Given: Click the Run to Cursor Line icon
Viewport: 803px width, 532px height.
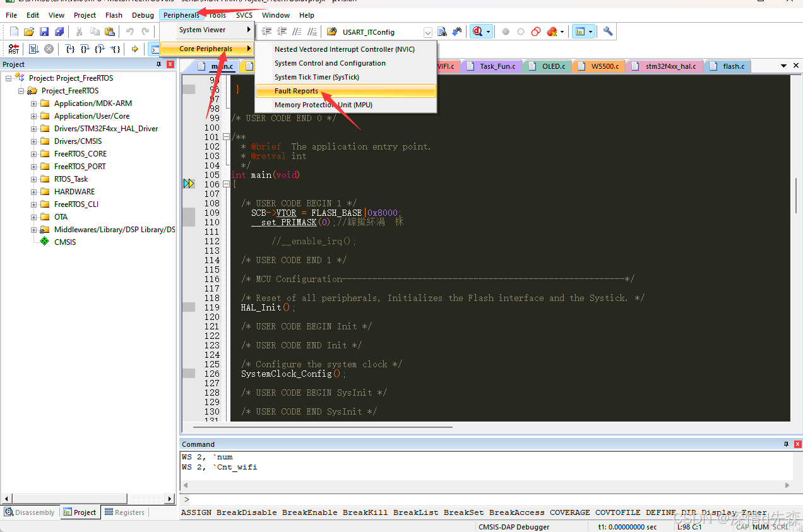Looking at the screenshot, I should tap(115, 49).
